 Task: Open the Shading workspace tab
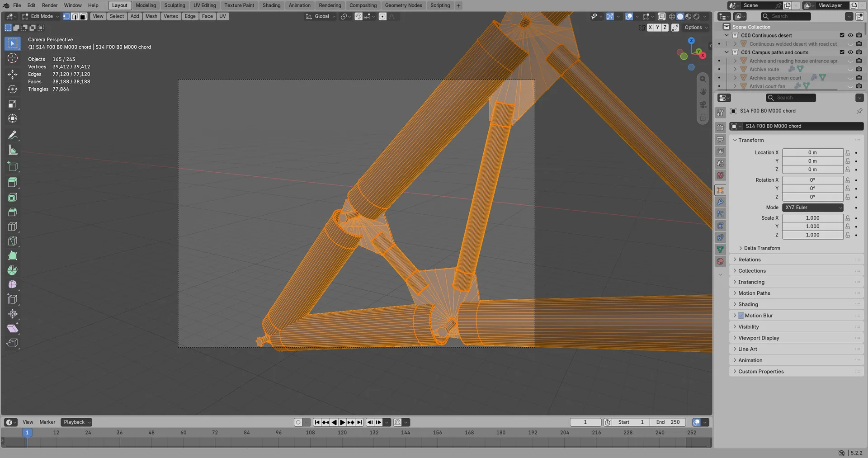(271, 5)
